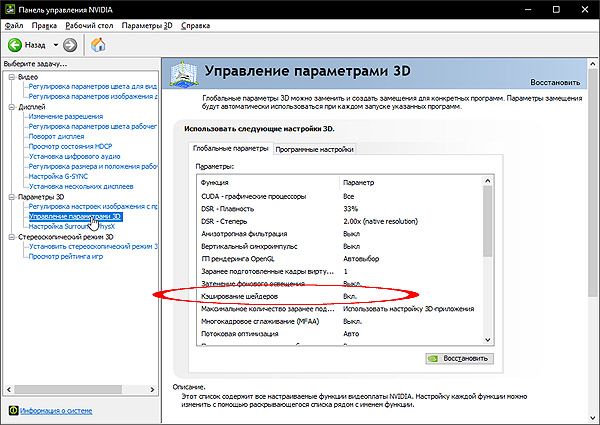Image resolution: width=600 pixels, height=425 pixels.
Task: Collapse the Видео tree node
Action: click(11, 77)
